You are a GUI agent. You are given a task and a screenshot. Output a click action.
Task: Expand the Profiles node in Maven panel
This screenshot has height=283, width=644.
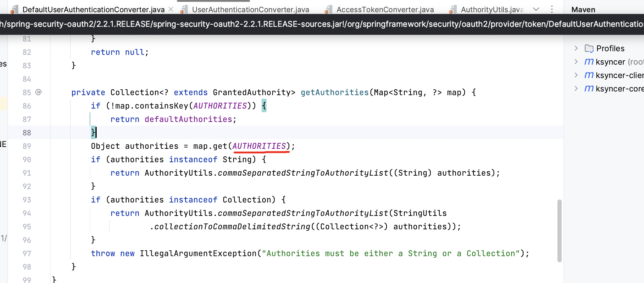coord(576,48)
